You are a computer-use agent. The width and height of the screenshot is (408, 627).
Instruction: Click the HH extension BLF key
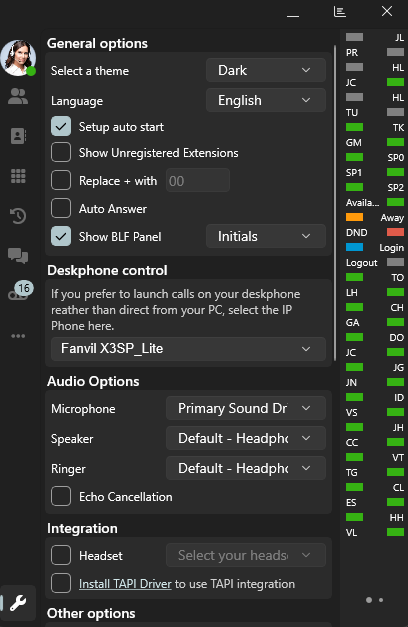tap(375, 517)
